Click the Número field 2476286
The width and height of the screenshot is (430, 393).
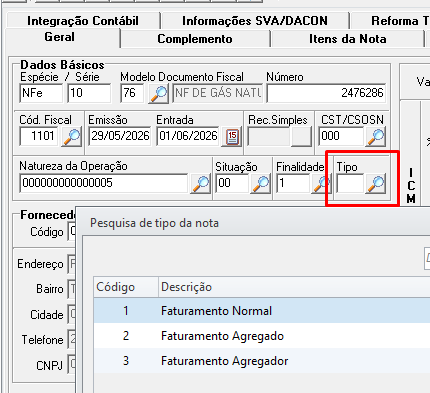click(326, 93)
